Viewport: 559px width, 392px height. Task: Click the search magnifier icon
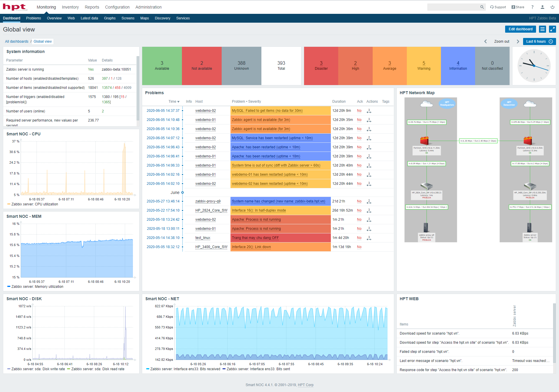coord(482,7)
